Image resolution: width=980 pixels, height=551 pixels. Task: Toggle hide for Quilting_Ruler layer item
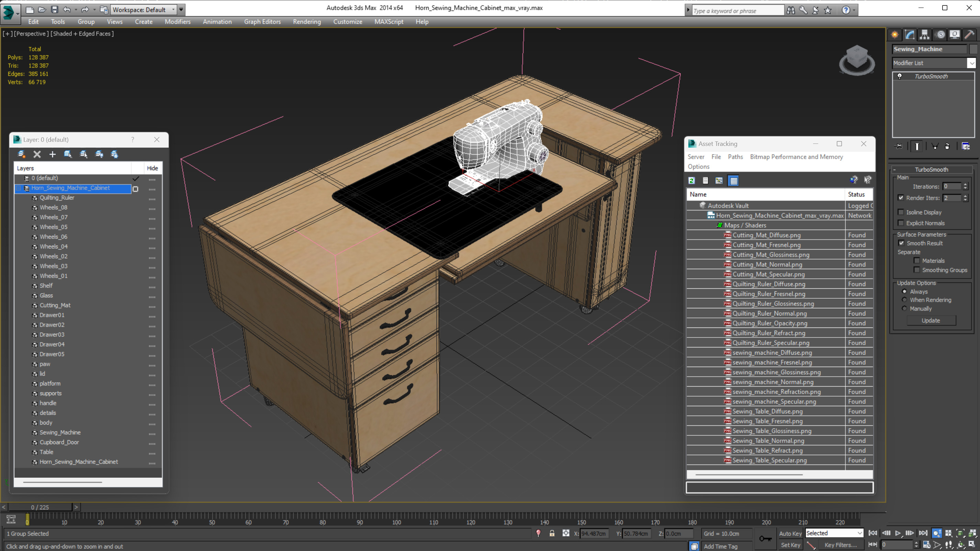[152, 198]
